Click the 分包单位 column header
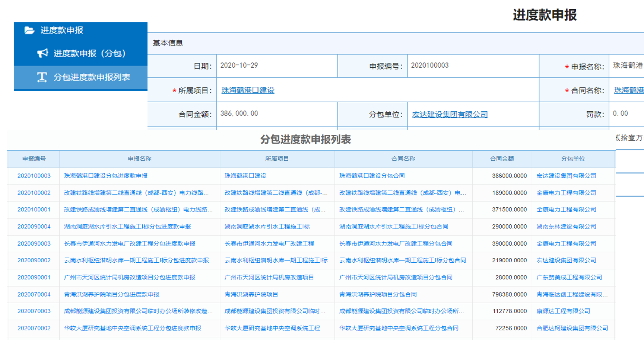Viewport: 644px width, 352px height. 573,159
